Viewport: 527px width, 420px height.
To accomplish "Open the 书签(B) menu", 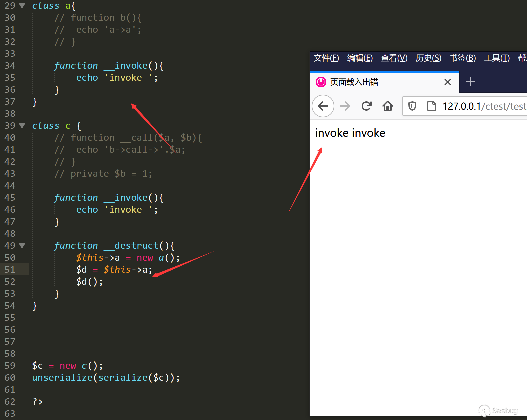I will (x=462, y=58).
